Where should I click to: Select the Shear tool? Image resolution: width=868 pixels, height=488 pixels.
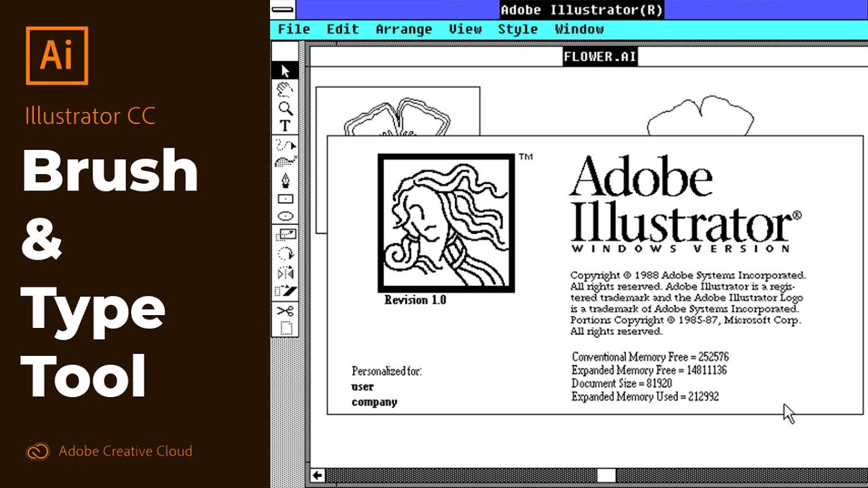click(285, 291)
